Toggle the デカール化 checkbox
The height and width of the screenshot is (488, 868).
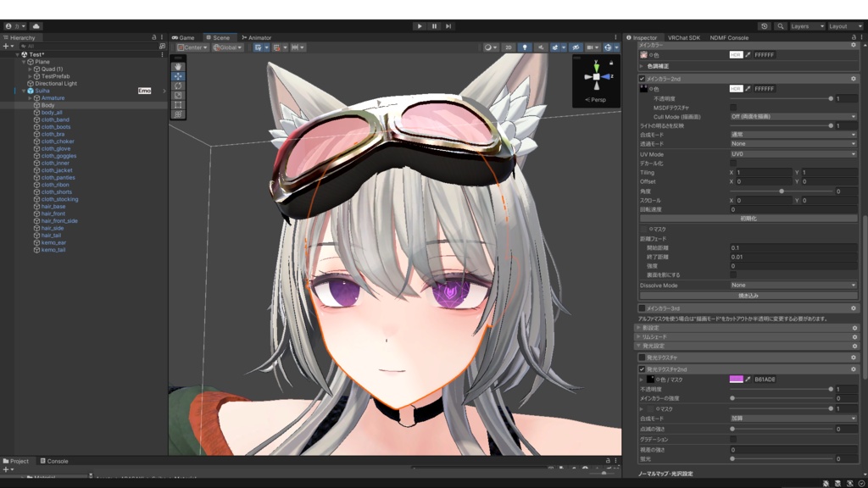point(733,164)
